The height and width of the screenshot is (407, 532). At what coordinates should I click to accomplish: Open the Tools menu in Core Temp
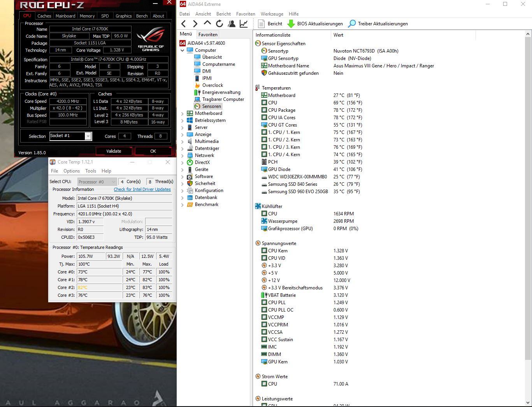[91, 171]
